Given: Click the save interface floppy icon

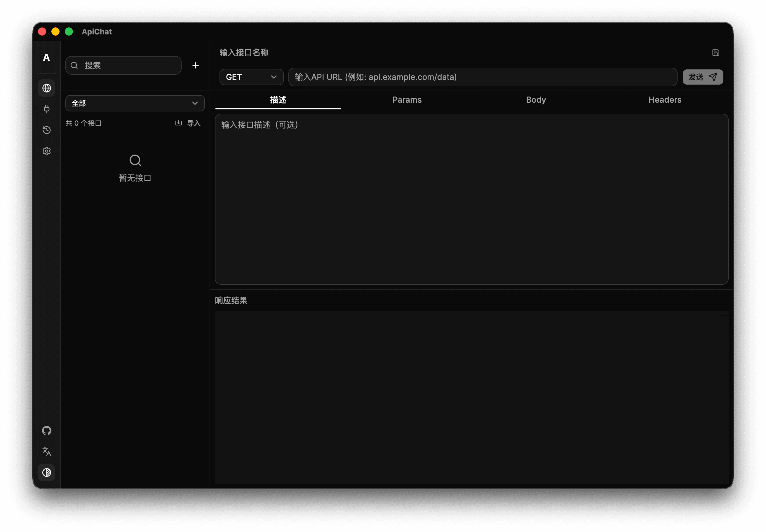Looking at the screenshot, I should [x=715, y=52].
